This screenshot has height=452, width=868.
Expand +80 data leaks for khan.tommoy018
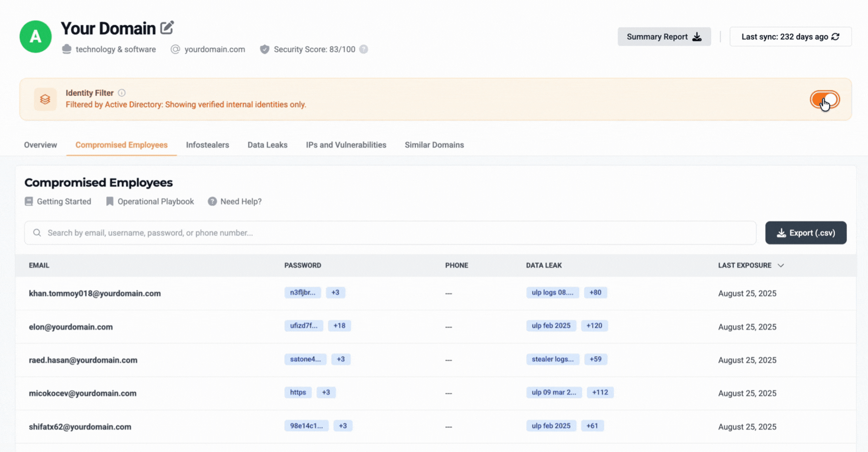point(595,292)
